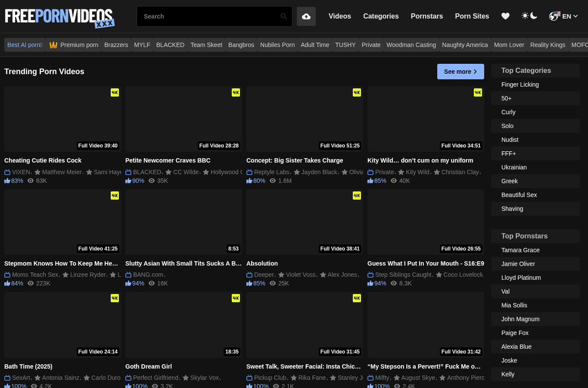
Task: Click the eye icon beside 63K views
Action: [31, 181]
